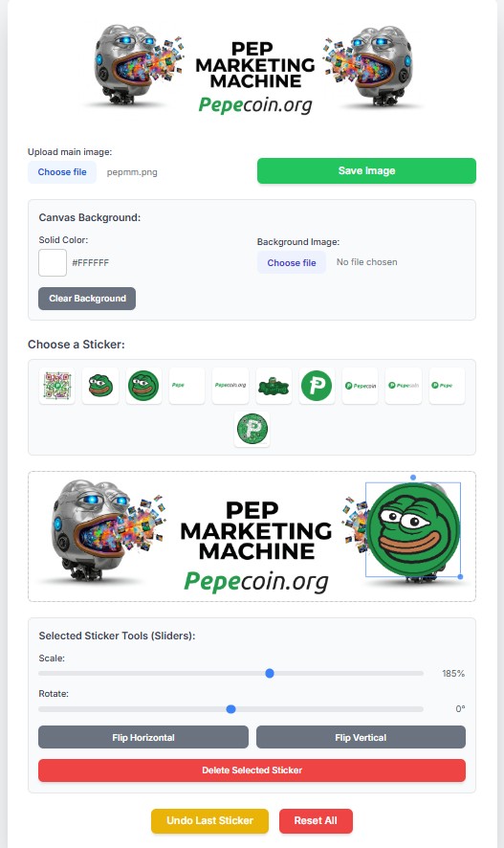Choose file for background image
This screenshot has width=504, height=848.
pyautogui.click(x=292, y=262)
